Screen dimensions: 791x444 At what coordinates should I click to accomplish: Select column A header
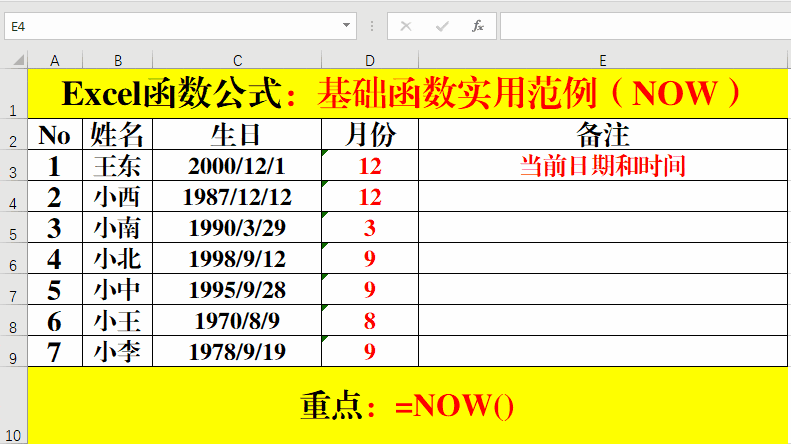55,61
